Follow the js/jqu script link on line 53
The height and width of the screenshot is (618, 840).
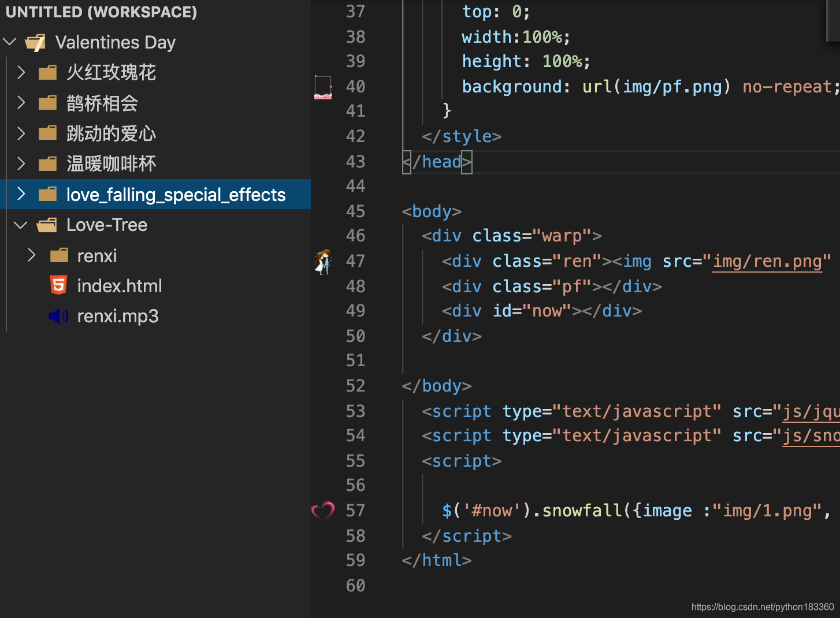(x=811, y=411)
